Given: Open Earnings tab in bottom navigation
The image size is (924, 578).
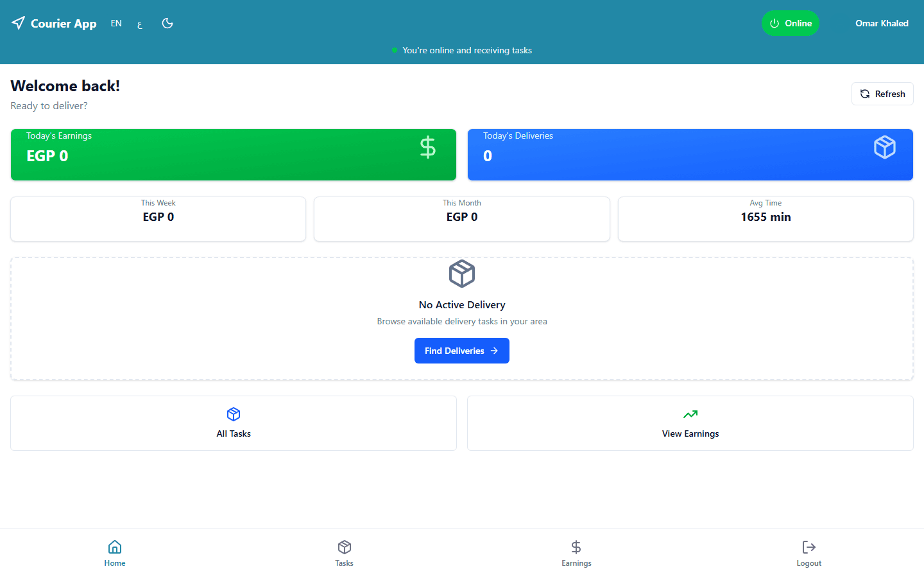Looking at the screenshot, I should click(x=576, y=554).
